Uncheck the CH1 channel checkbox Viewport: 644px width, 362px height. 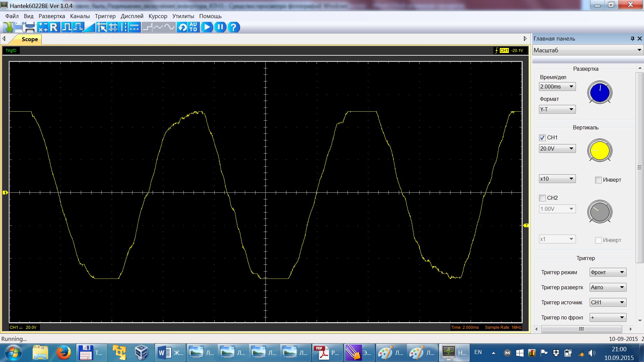click(x=542, y=138)
